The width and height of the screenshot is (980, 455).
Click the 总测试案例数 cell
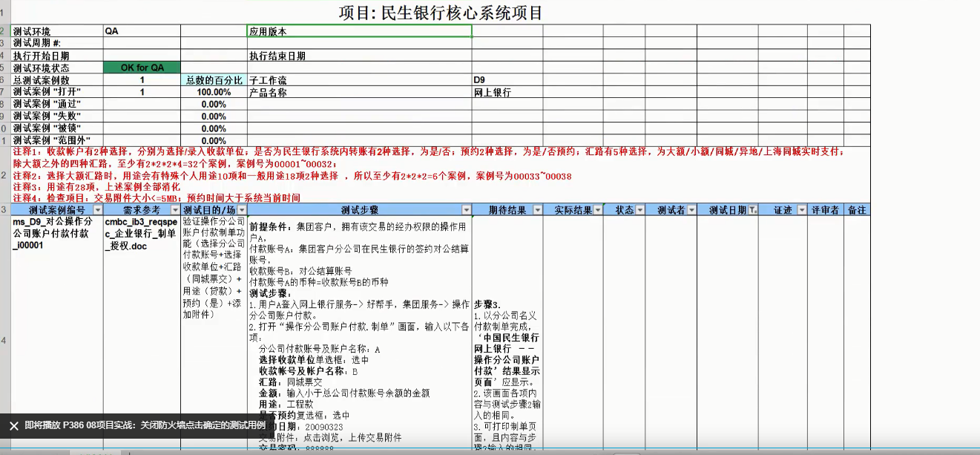[57, 80]
